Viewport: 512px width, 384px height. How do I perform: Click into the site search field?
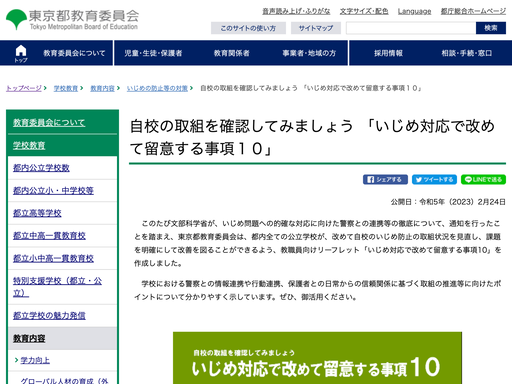[x=411, y=28]
